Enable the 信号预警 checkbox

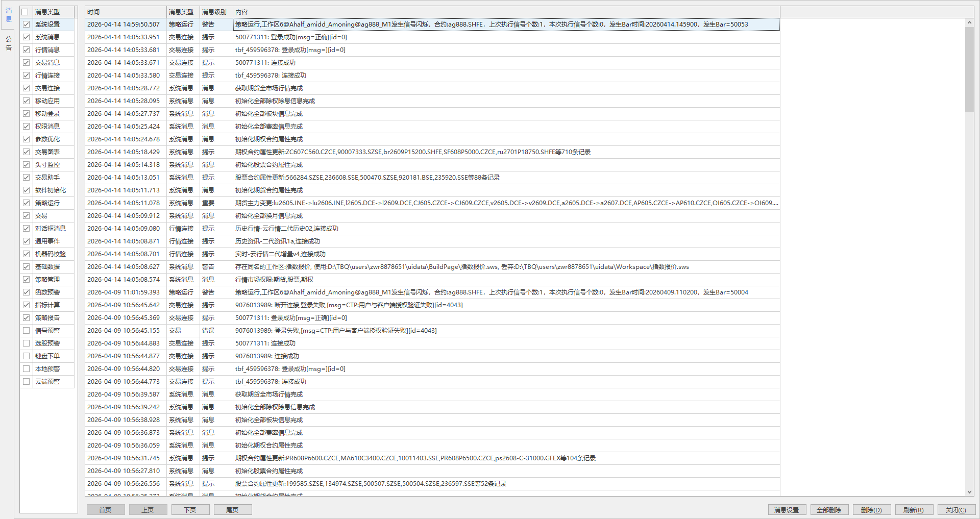[26, 331]
